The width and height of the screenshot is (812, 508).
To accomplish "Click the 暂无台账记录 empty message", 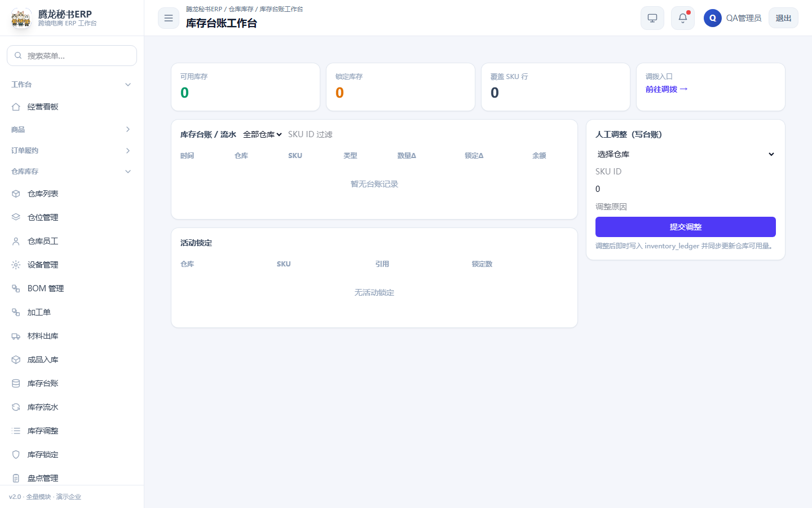I will pyautogui.click(x=374, y=184).
